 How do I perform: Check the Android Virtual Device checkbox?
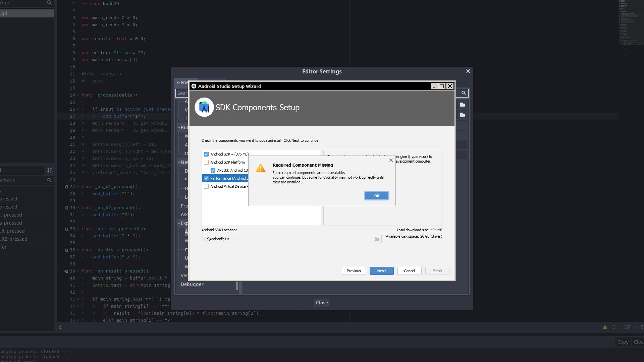coord(206,186)
